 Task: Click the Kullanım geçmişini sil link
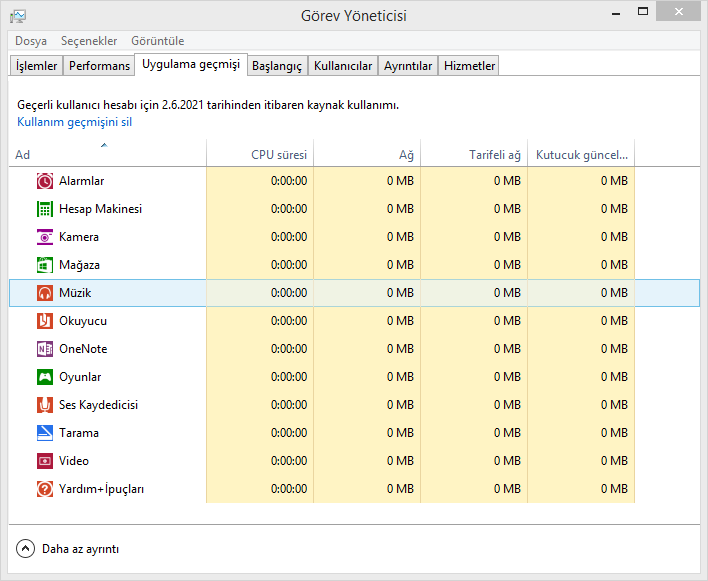(75, 122)
